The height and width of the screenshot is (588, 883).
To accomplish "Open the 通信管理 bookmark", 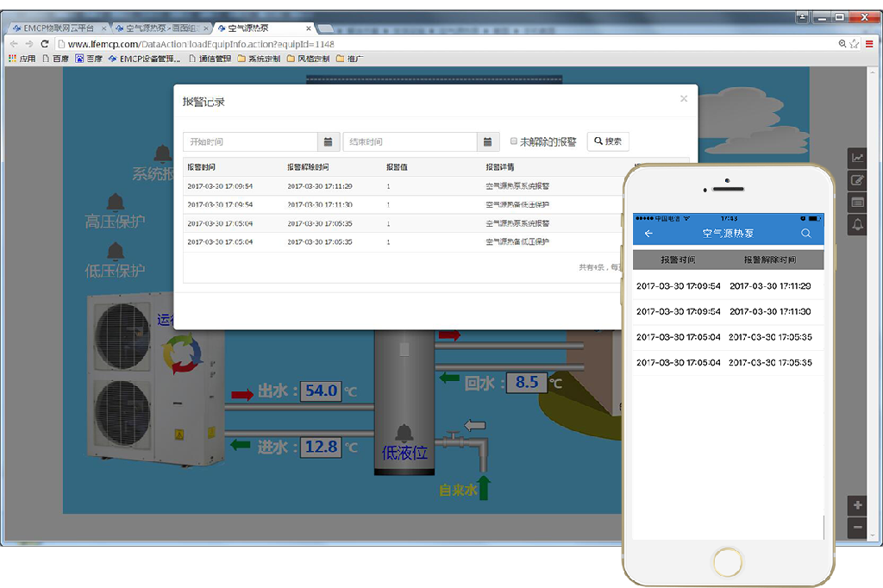I will click(x=210, y=59).
